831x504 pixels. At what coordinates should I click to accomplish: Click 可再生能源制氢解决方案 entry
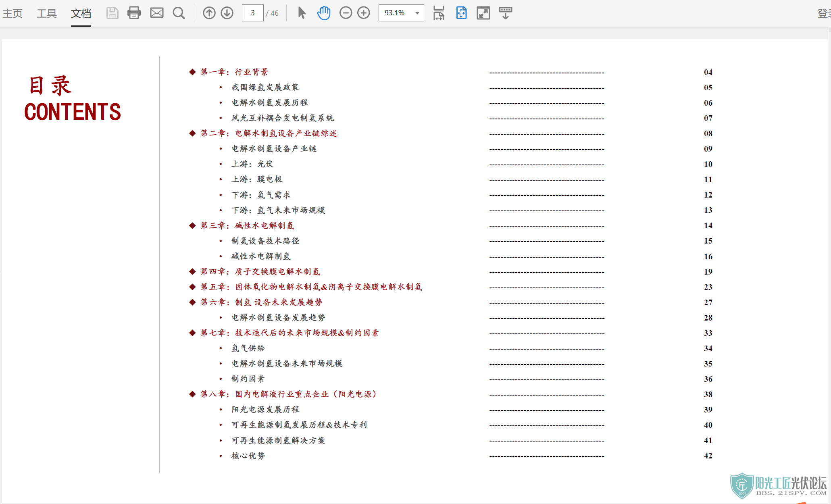278,441
